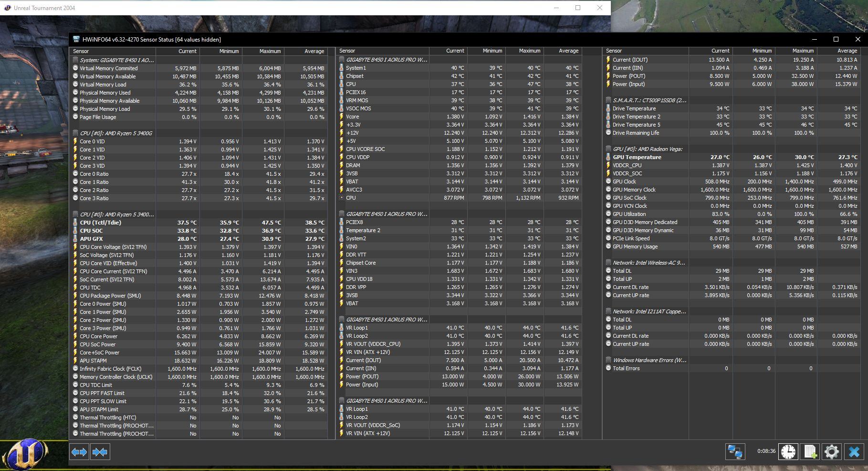This screenshot has width=868, height=471.
Task: Click the expand layout double-arrow button
Action: (x=79, y=452)
